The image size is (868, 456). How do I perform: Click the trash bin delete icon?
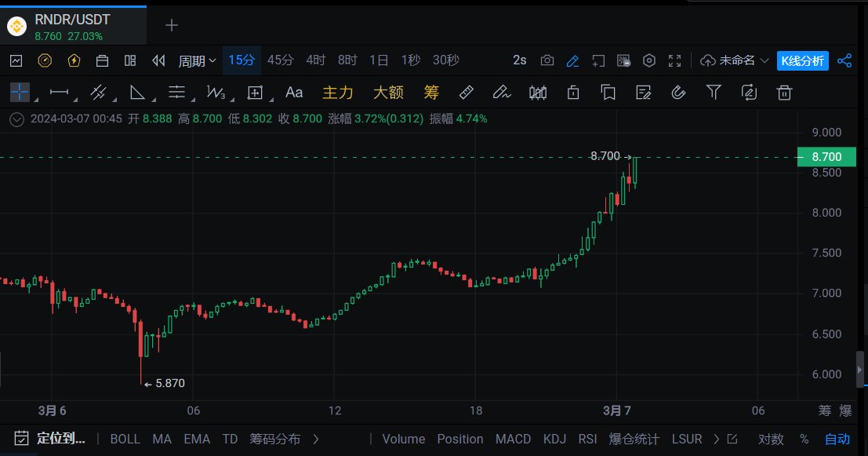784,93
